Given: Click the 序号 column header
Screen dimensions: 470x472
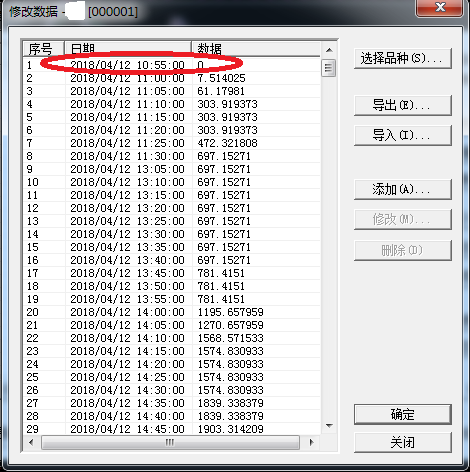Looking at the screenshot, I should [x=43, y=49].
